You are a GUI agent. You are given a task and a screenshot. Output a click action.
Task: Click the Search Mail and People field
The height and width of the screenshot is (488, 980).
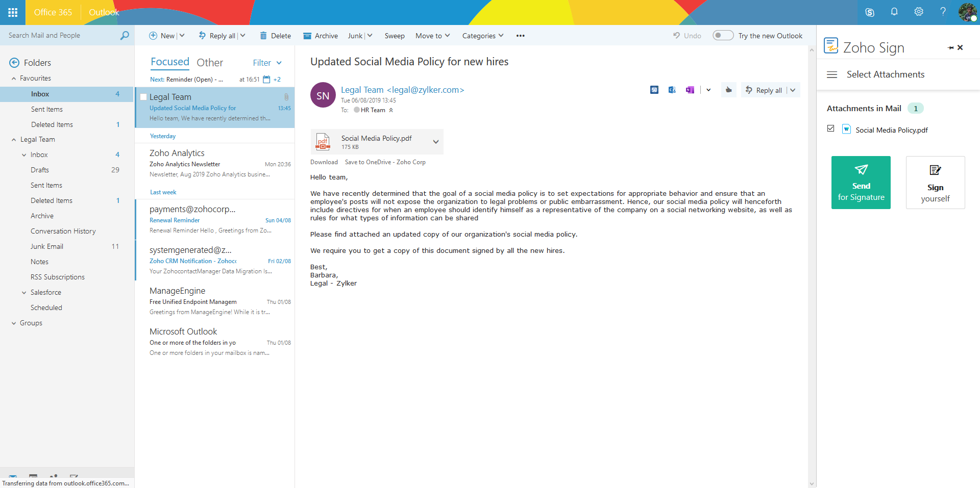67,35
